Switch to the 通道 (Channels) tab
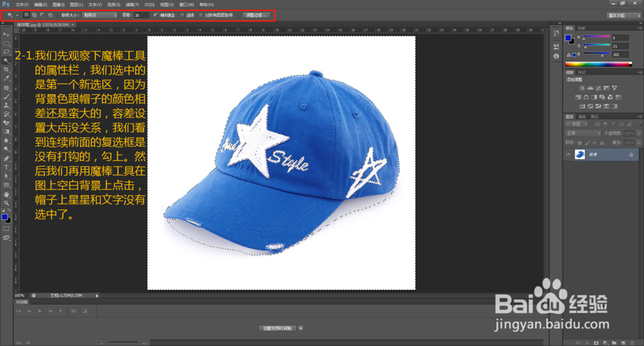 pyautogui.click(x=582, y=117)
